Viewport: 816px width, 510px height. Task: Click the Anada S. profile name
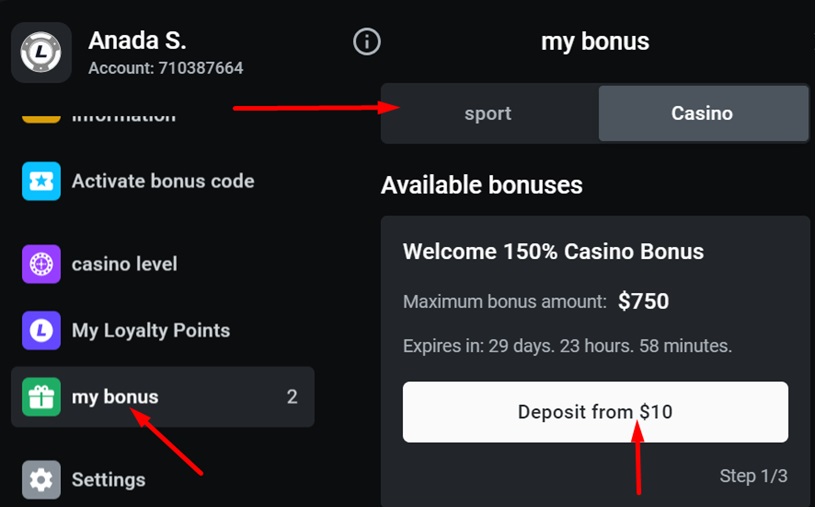pos(137,41)
